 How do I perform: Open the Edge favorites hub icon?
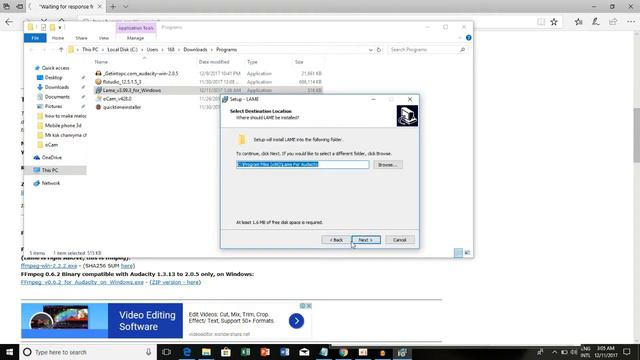click(x=578, y=22)
